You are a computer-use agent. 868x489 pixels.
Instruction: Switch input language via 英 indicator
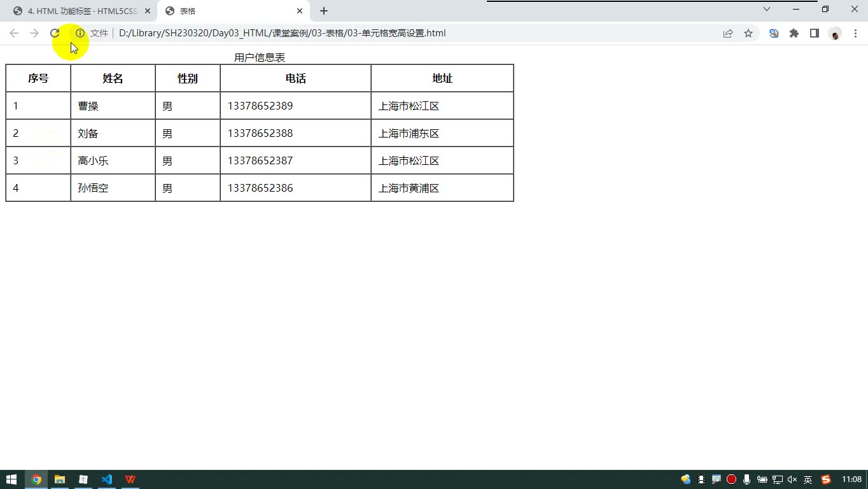[808, 479]
